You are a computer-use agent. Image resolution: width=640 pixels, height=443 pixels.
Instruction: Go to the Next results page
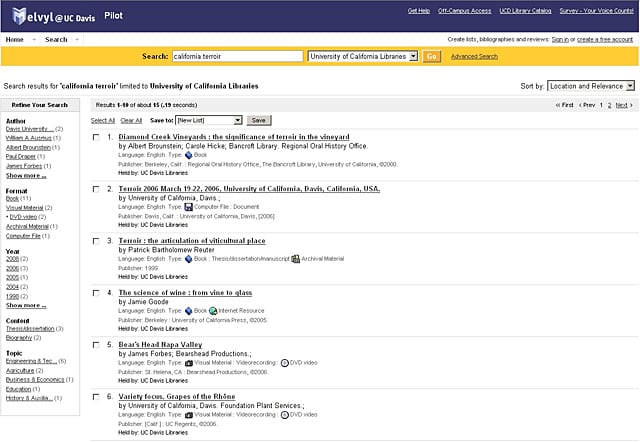pos(623,105)
